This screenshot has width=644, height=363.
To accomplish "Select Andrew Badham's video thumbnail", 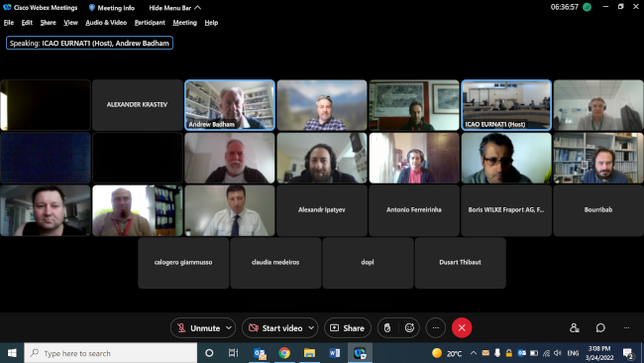I will point(230,105).
